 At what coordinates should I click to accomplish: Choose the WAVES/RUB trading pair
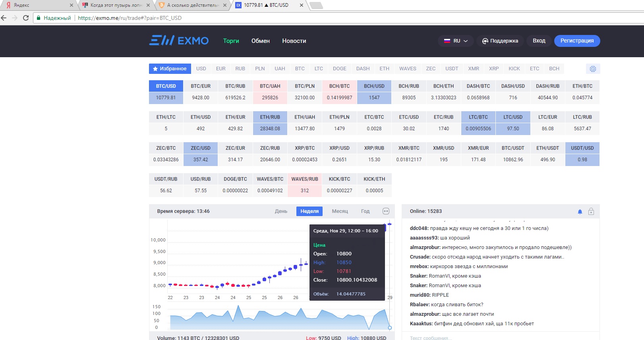305,185
